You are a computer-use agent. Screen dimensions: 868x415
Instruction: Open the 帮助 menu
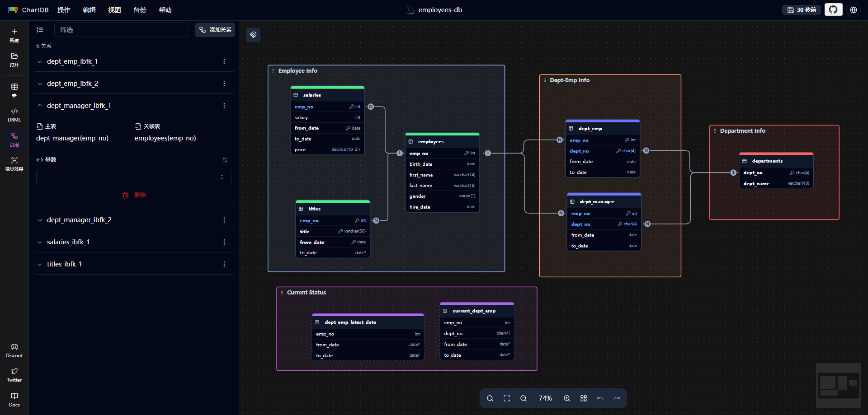click(x=165, y=10)
